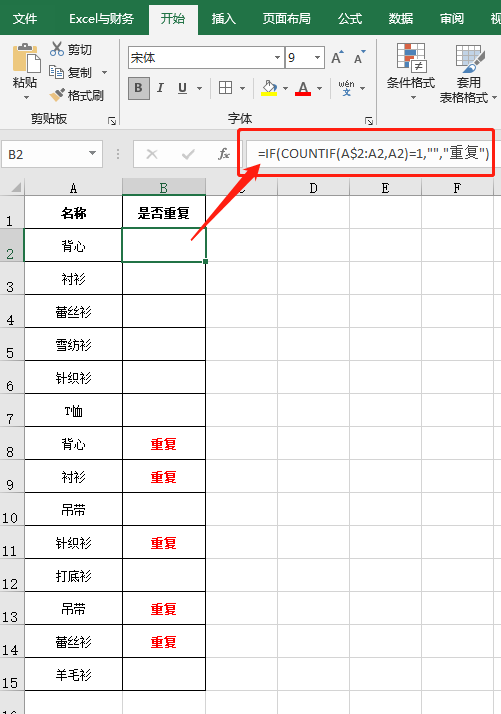
Task: Switch to the 审阅 tab
Action: 452,19
